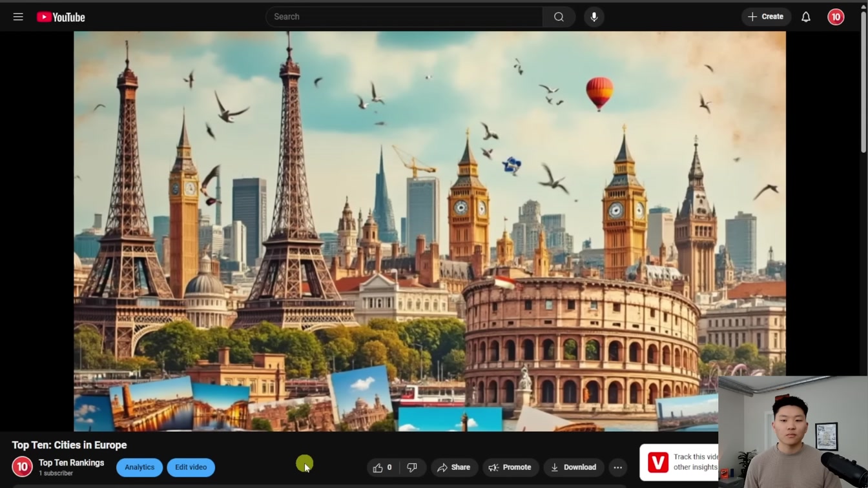Open the Create menu
Screen dimensions: 868x488
point(766,17)
